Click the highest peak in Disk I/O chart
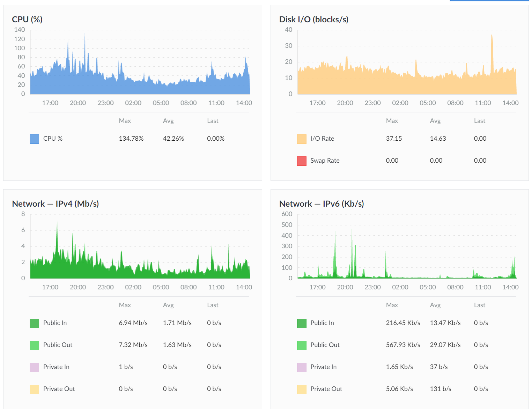This screenshot has height=414, width=532. [x=492, y=36]
